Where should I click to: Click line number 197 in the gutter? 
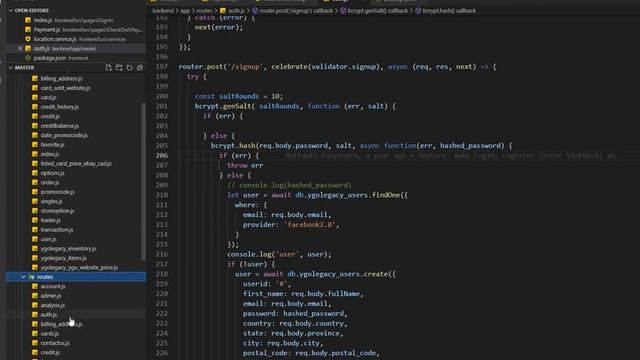click(x=162, y=67)
